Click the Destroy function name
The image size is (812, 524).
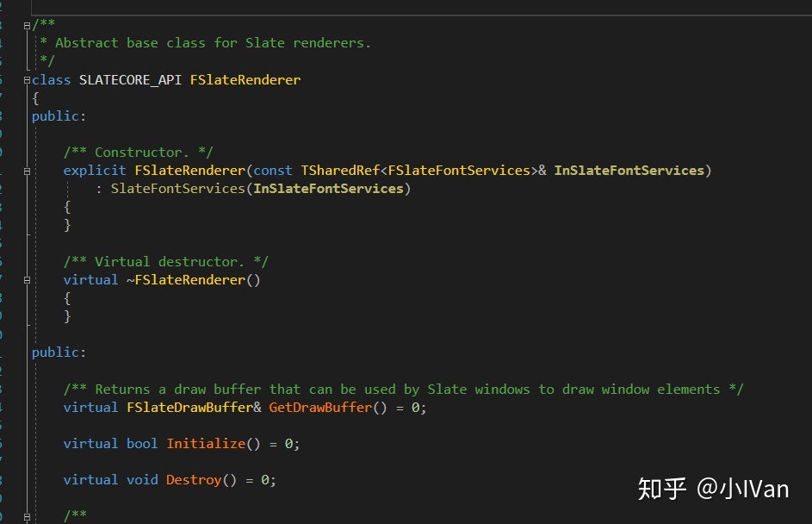pos(194,480)
